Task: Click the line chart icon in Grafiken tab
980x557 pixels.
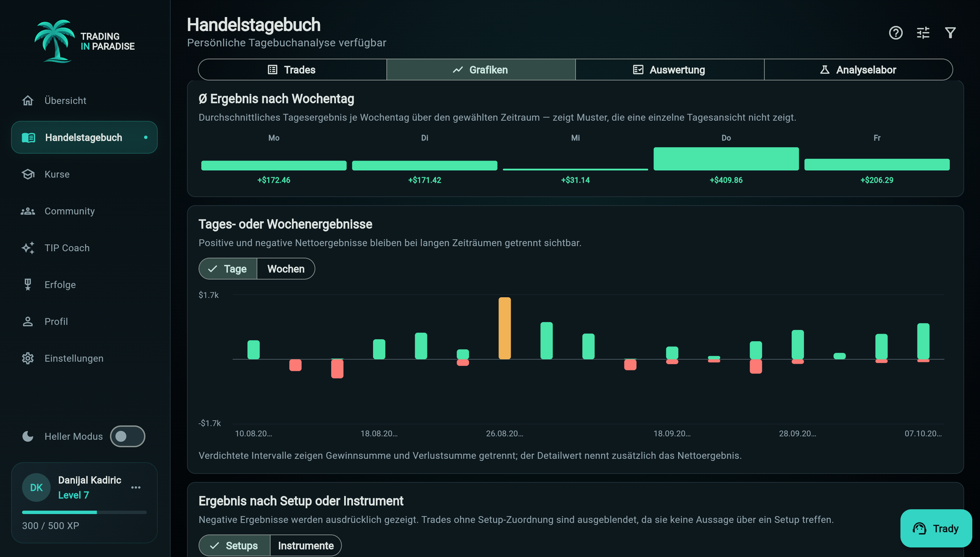Action: click(458, 70)
